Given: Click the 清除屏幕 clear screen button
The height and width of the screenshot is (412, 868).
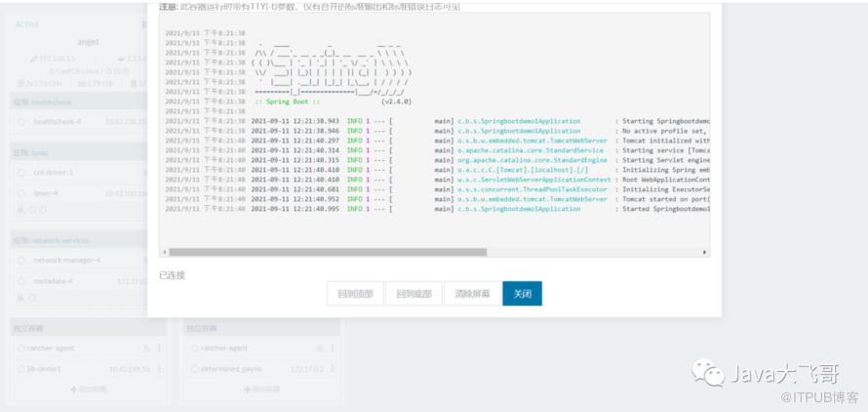Looking at the screenshot, I should [472, 293].
